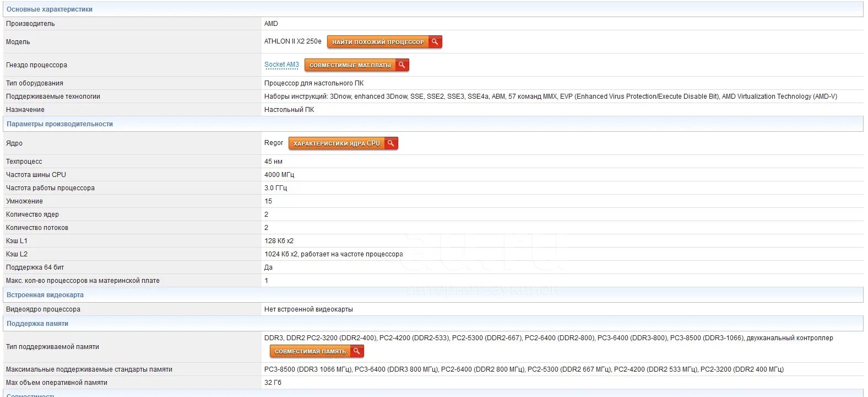Viewport: 868px width, 397px height.
Task: Click the magnifier icon beside 'Найти похожий процессор'
Action: (435, 42)
